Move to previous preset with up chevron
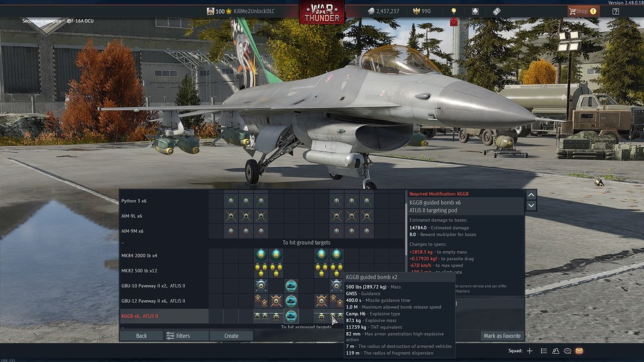Screen dimensions: 644x362 pyautogui.click(x=531, y=195)
